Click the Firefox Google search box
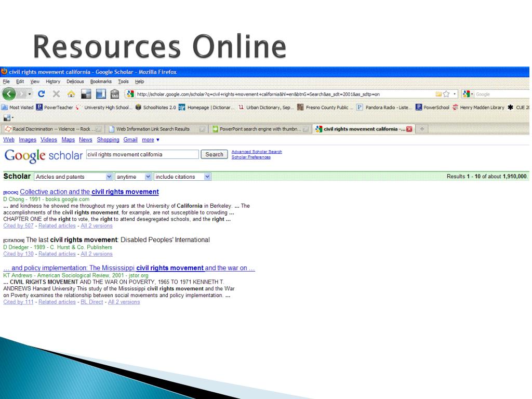 coord(502,95)
